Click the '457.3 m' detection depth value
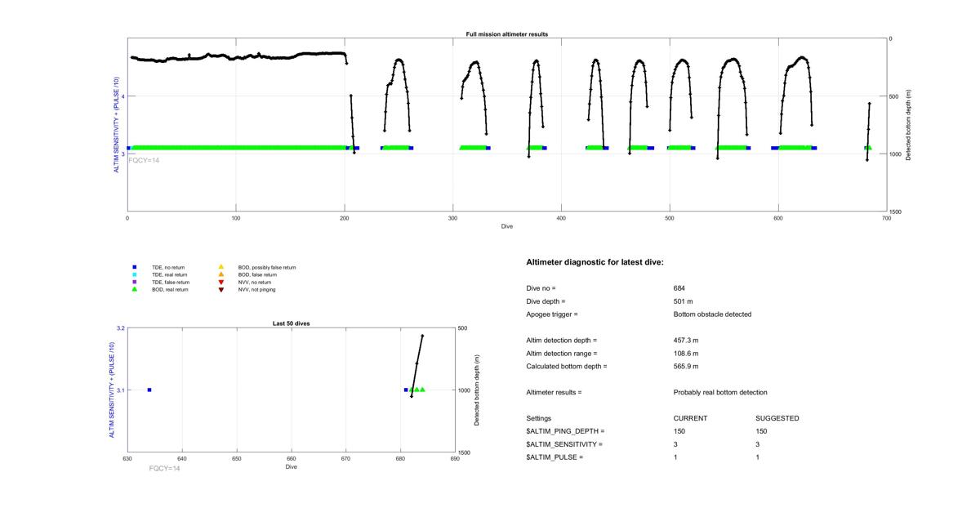 686,341
